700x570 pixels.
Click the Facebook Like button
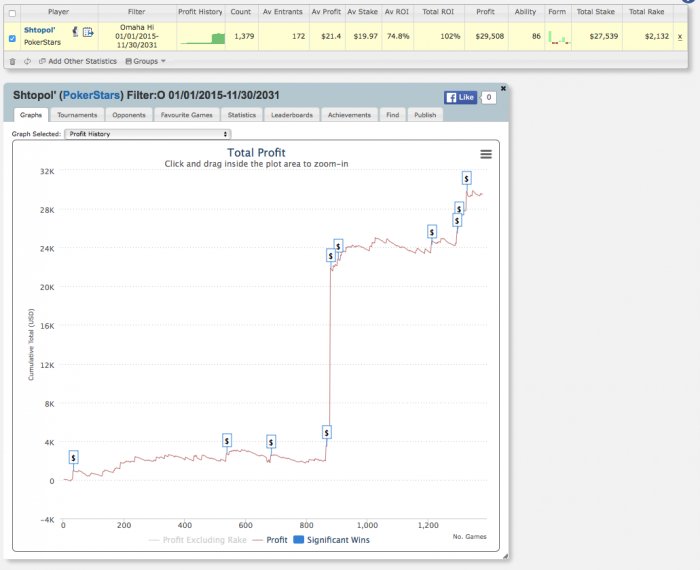[460, 98]
